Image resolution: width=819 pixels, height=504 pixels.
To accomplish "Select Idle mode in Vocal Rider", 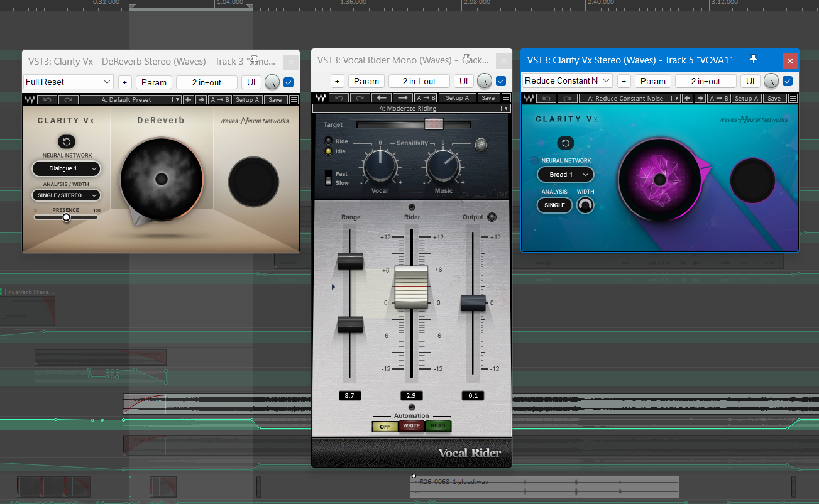I will tap(329, 151).
